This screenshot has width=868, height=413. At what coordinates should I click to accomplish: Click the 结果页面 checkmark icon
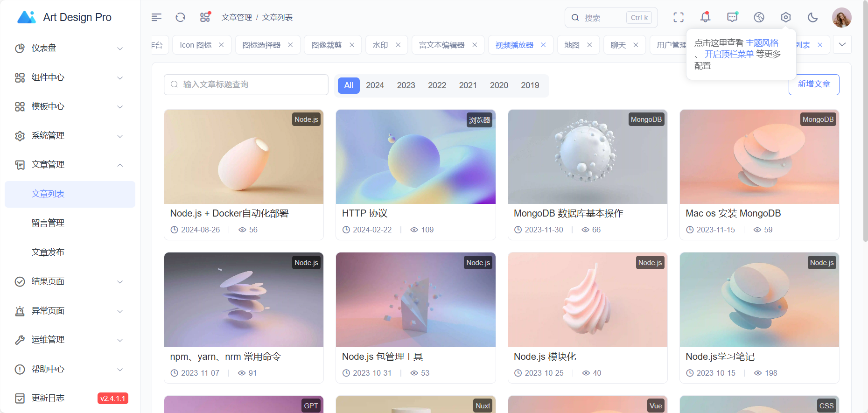[20, 281]
